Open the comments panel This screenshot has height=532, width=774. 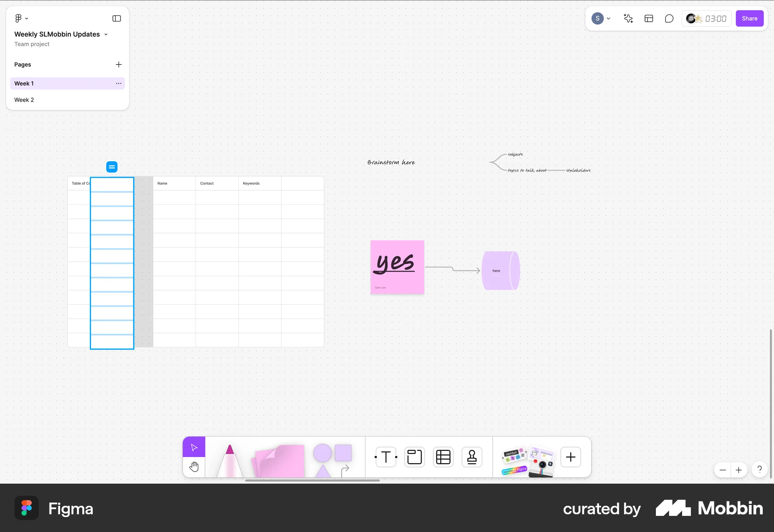669,18
